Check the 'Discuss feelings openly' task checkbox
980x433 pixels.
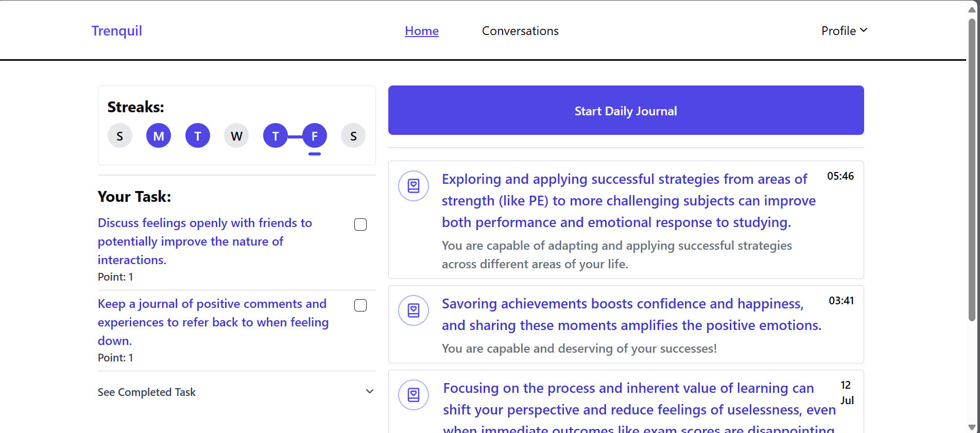(360, 224)
